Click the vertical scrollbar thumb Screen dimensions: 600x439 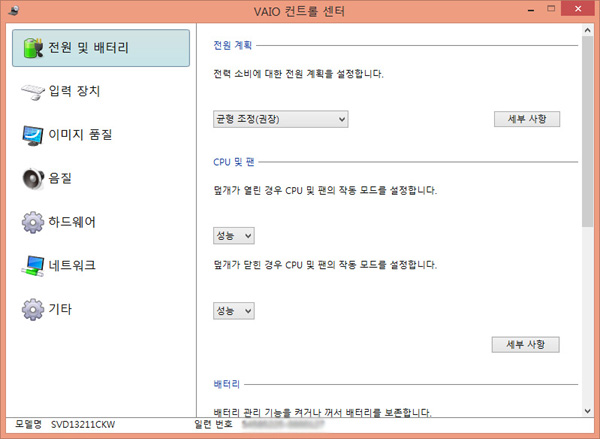click(587, 132)
